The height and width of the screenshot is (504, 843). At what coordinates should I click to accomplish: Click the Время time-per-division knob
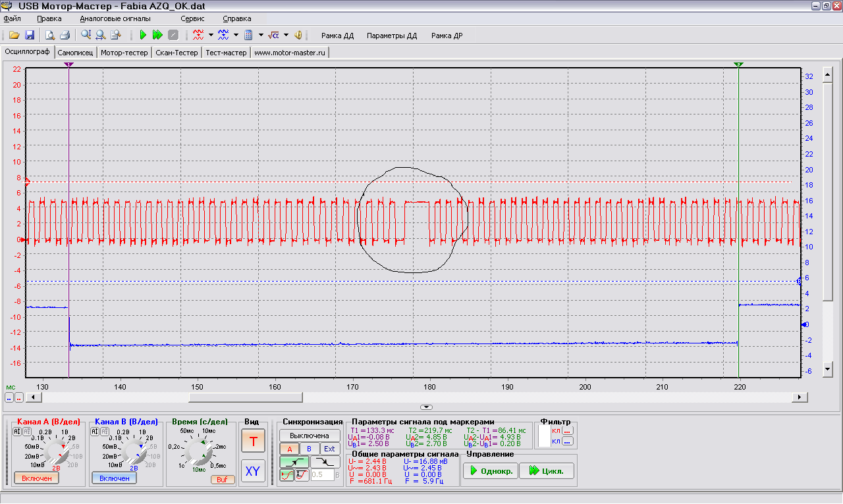click(200, 451)
